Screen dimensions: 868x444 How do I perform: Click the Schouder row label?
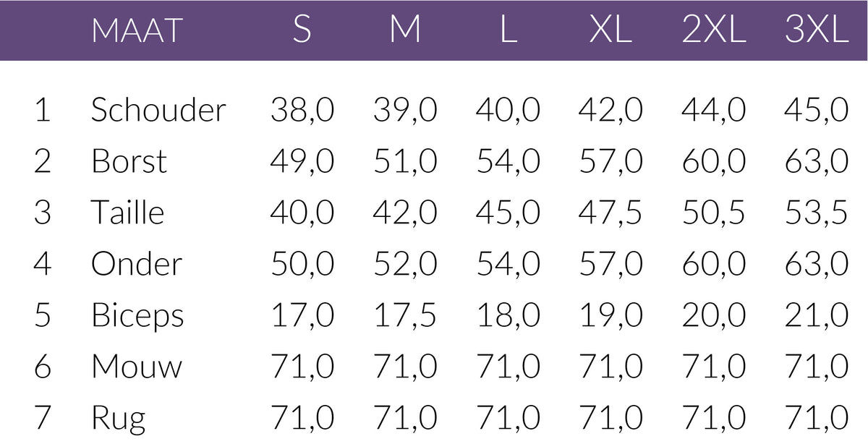[158, 110]
